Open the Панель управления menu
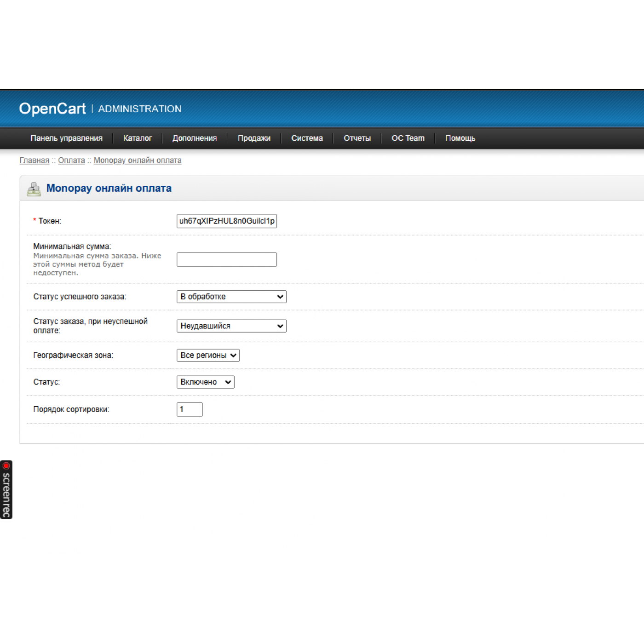This screenshot has width=644, height=644. point(67,138)
